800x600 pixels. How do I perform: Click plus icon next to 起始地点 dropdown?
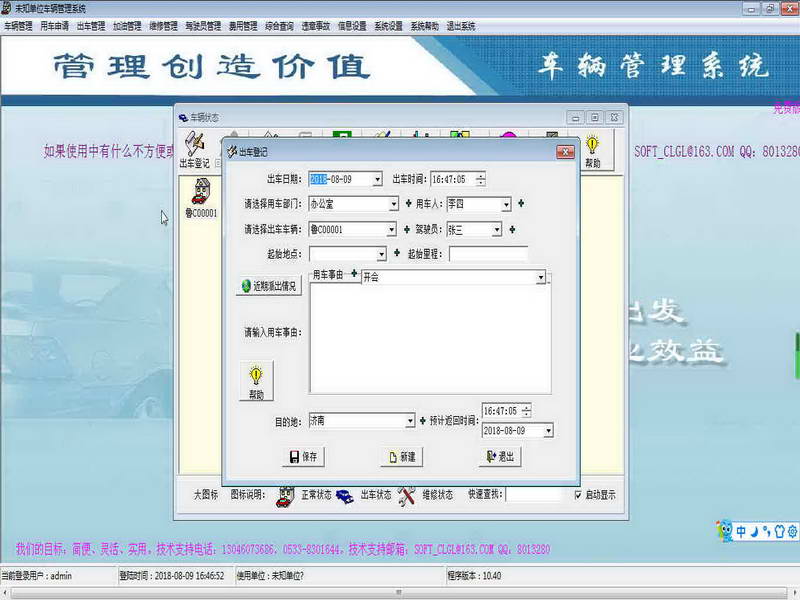pos(397,253)
